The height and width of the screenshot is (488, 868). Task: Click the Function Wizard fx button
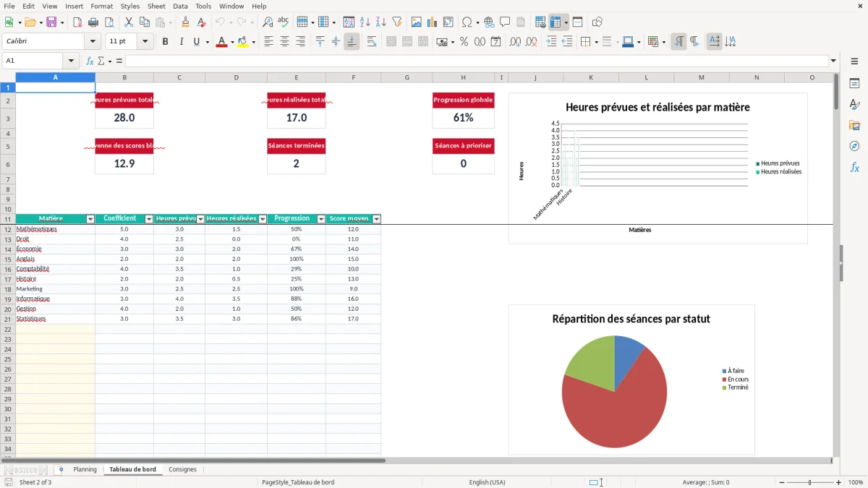[x=90, y=61]
